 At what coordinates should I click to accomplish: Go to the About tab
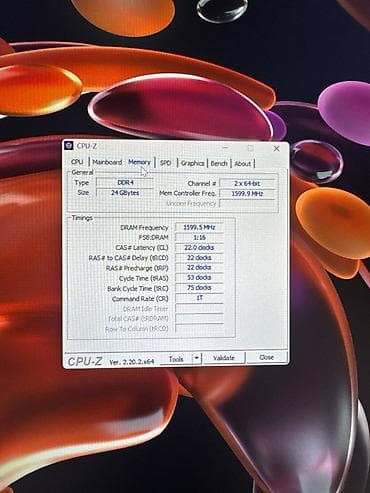pos(242,163)
